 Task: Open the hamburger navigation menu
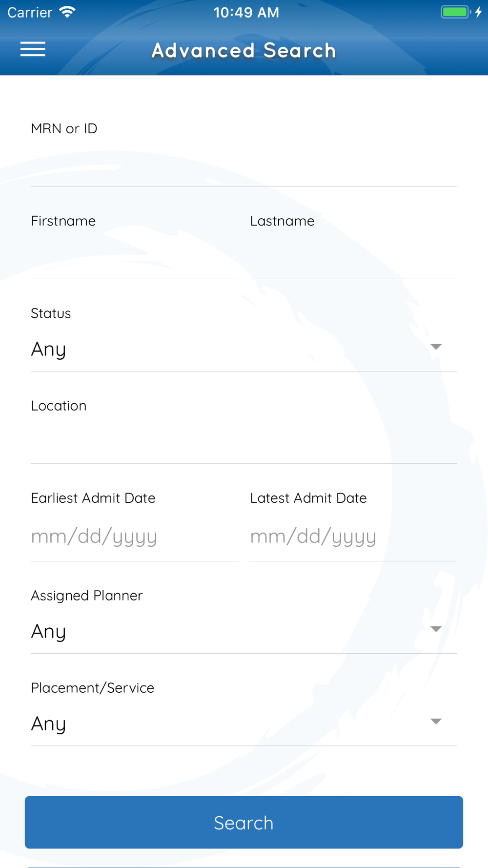coord(33,49)
